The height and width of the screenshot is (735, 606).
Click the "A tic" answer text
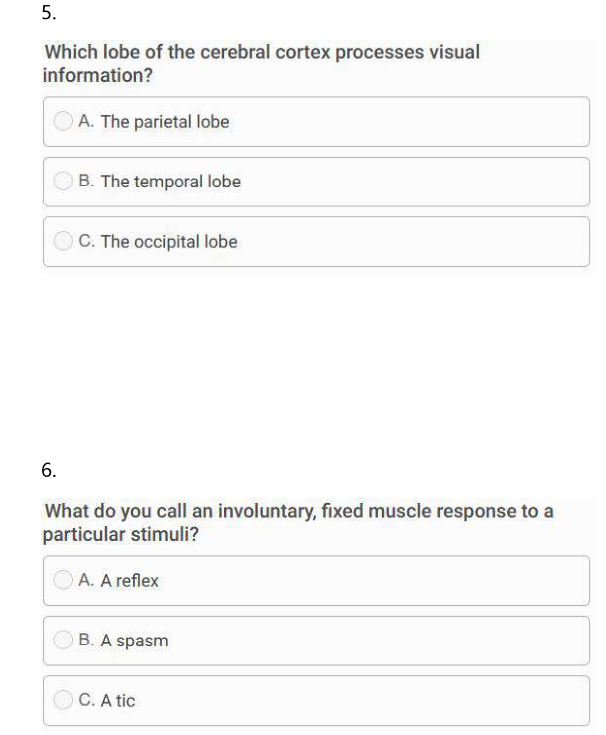pos(118,701)
